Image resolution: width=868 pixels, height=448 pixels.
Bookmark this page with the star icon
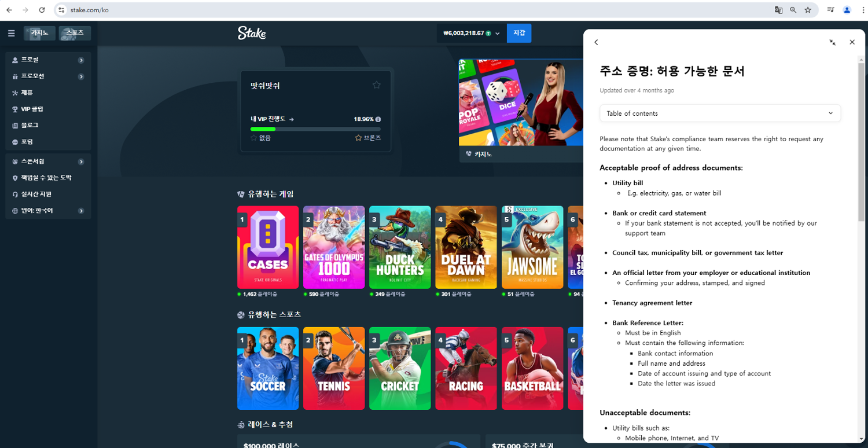808,10
